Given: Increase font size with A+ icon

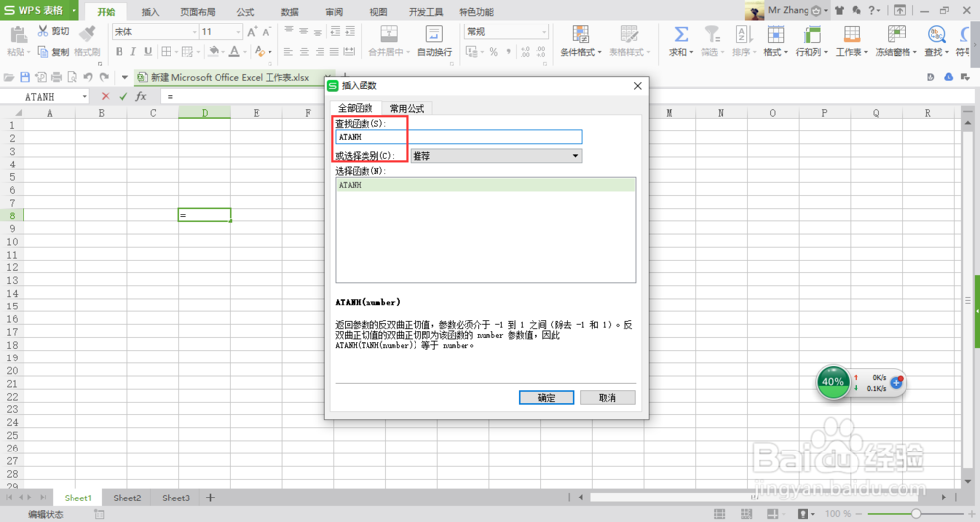Looking at the screenshot, I should click(x=251, y=32).
